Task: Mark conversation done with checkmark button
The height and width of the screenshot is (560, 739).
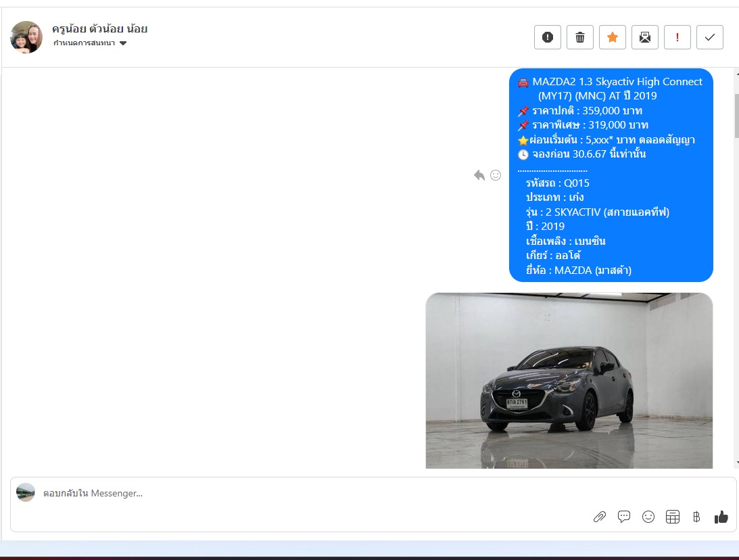Action: coord(710,37)
